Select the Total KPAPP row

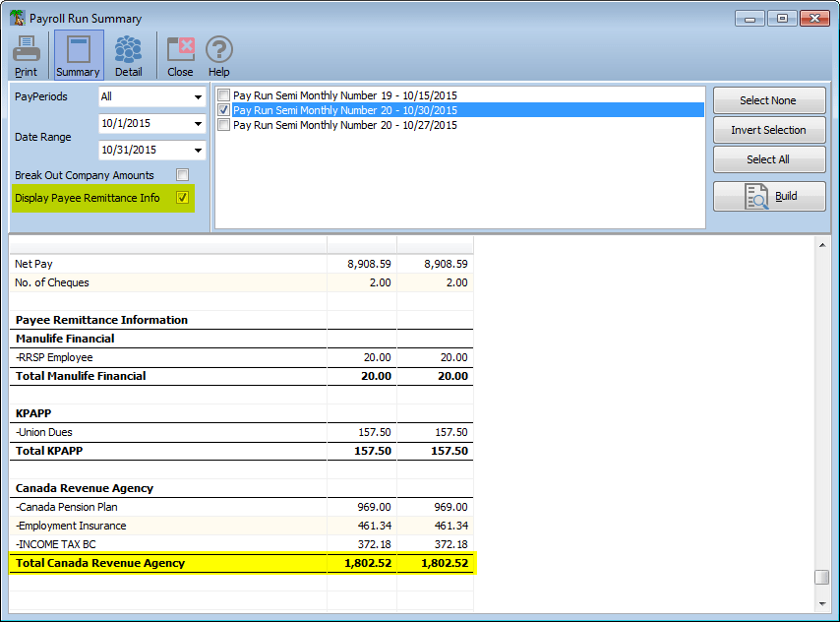click(x=241, y=451)
